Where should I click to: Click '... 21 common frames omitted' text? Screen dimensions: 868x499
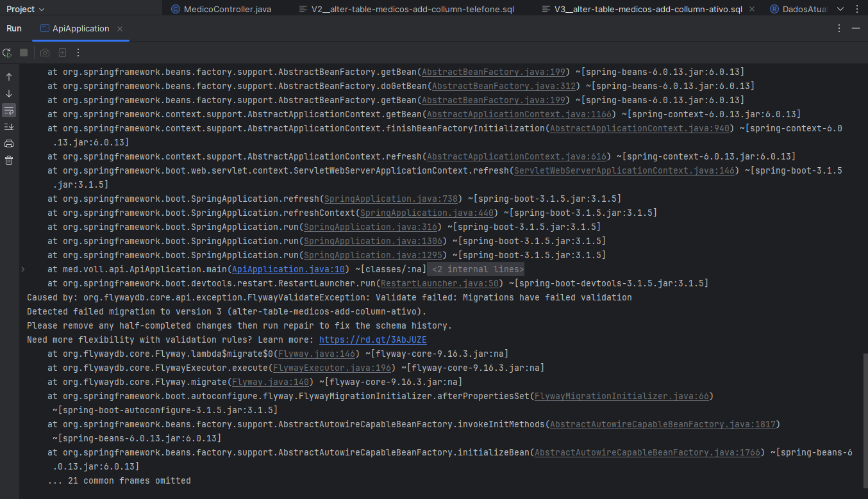pyautogui.click(x=119, y=481)
